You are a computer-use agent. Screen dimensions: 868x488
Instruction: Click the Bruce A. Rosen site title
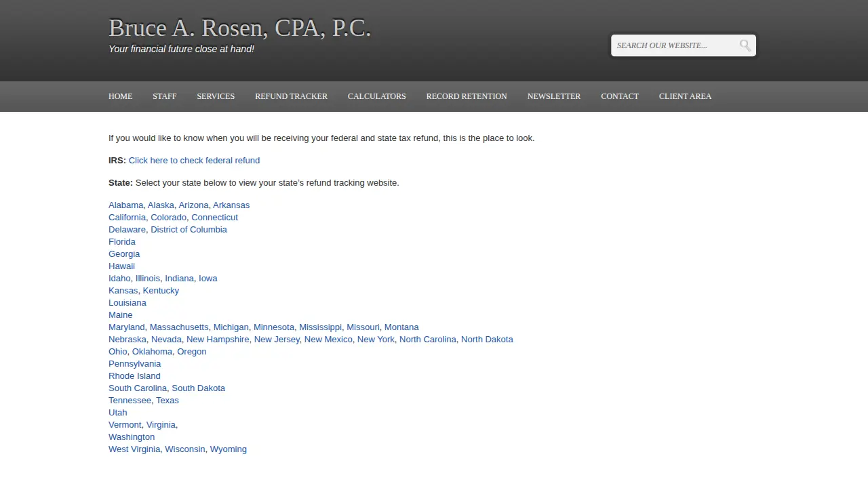coord(239,28)
